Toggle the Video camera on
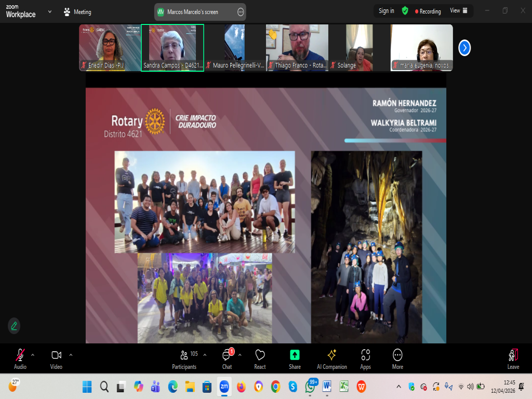532x399 pixels. (x=56, y=358)
